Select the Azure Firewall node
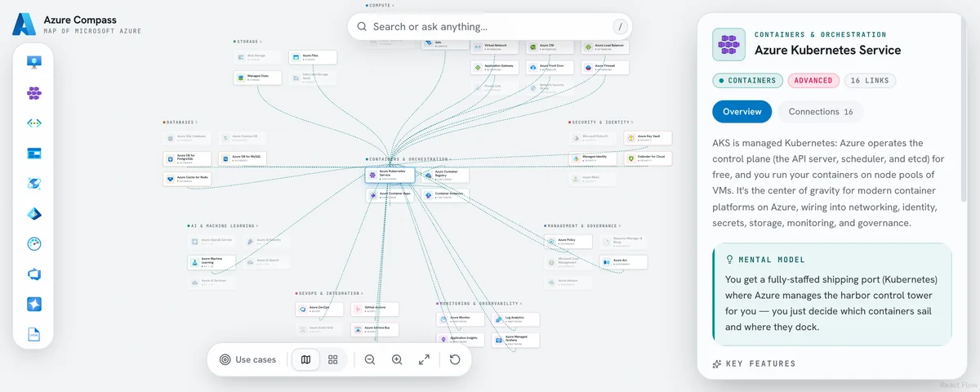Viewport: 980px width, 392px height. coord(605,67)
